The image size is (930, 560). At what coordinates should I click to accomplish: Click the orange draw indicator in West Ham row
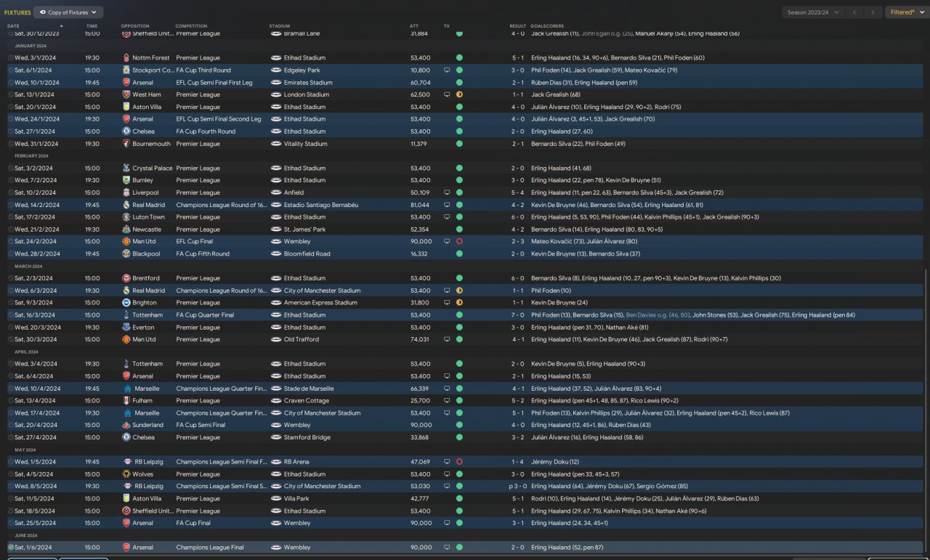(459, 94)
